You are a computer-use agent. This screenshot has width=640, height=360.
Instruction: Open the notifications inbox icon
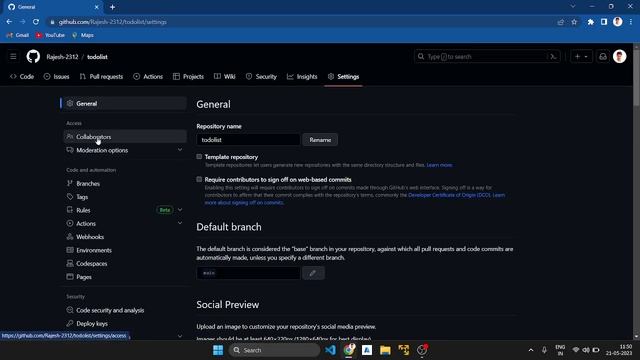(x=603, y=57)
